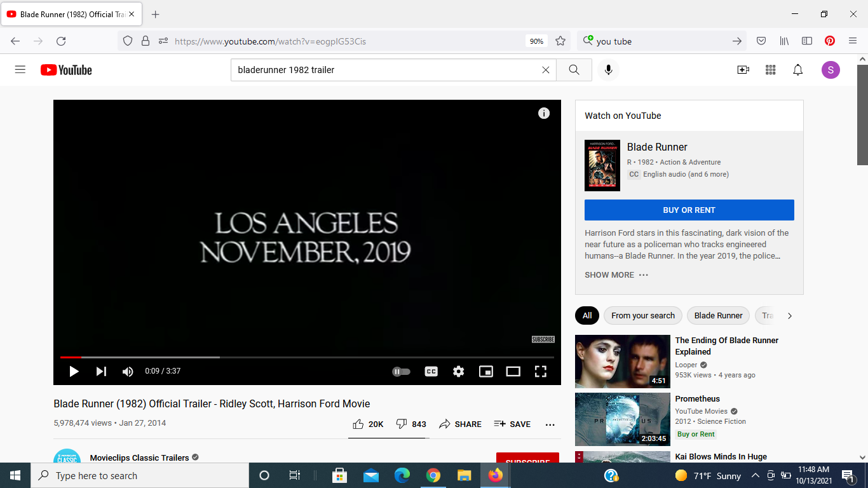Image resolution: width=868 pixels, height=488 pixels.
Task: Click the video progress bar
Action: coord(307,357)
